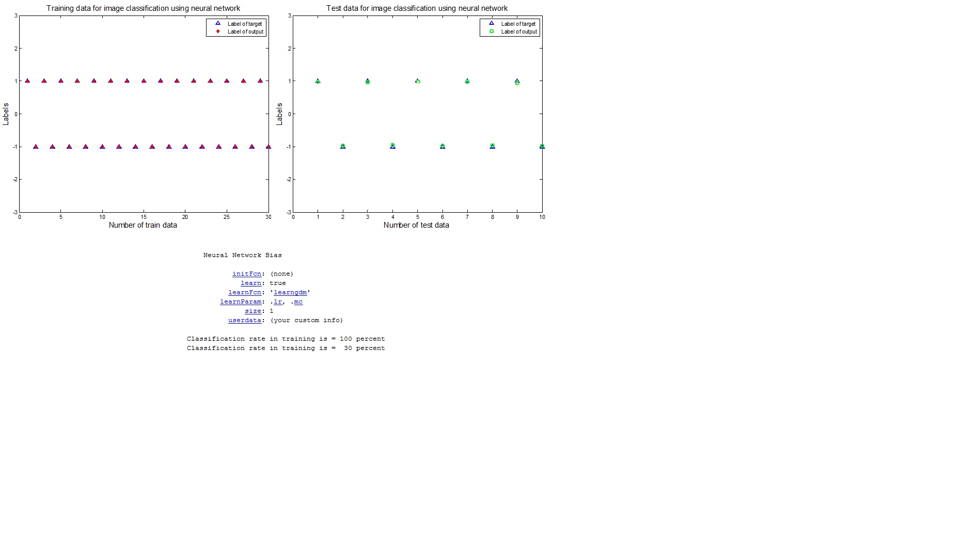Click red star icon in training plot legend

click(218, 31)
